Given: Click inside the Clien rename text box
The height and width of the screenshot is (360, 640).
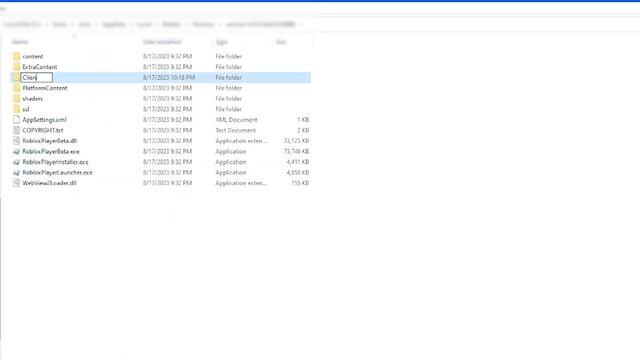Looking at the screenshot, I should (37, 78).
